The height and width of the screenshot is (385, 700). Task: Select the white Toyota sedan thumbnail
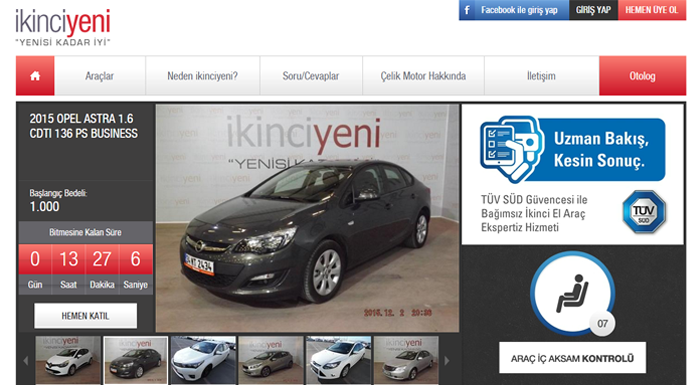tap(203, 360)
